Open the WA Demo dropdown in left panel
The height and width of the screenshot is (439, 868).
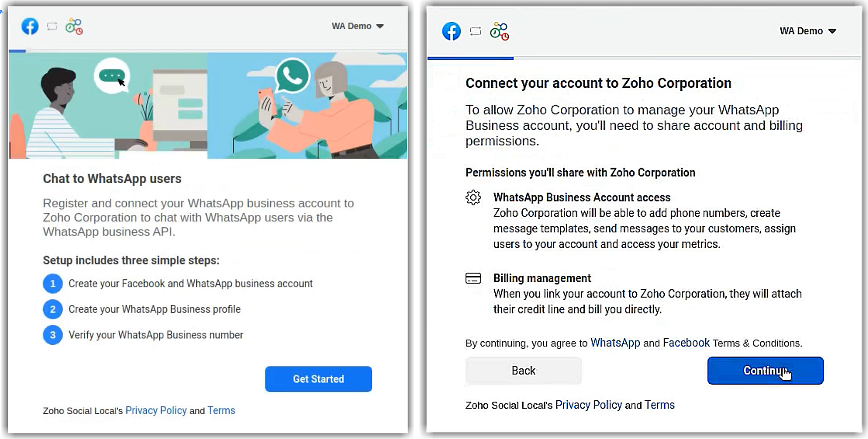[x=358, y=26]
